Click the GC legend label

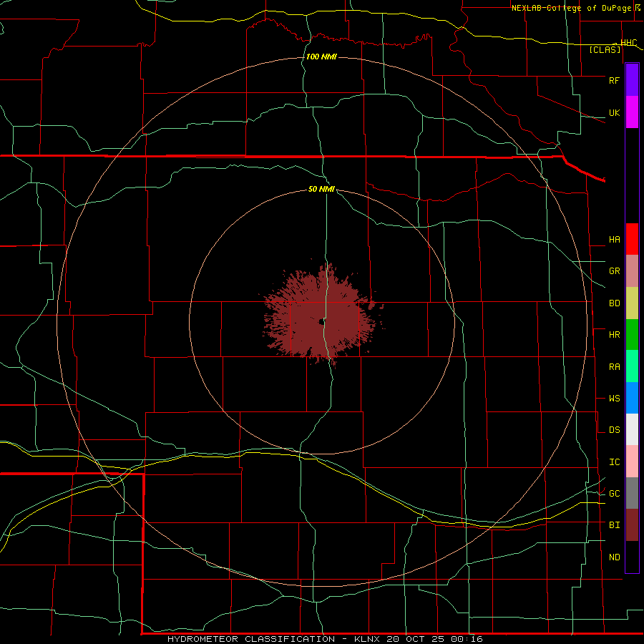[614, 494]
